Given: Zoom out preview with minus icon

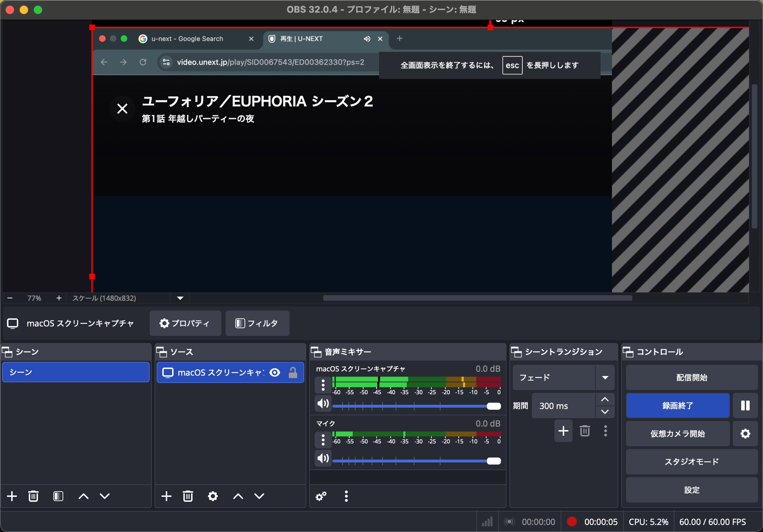Looking at the screenshot, I should [10, 298].
